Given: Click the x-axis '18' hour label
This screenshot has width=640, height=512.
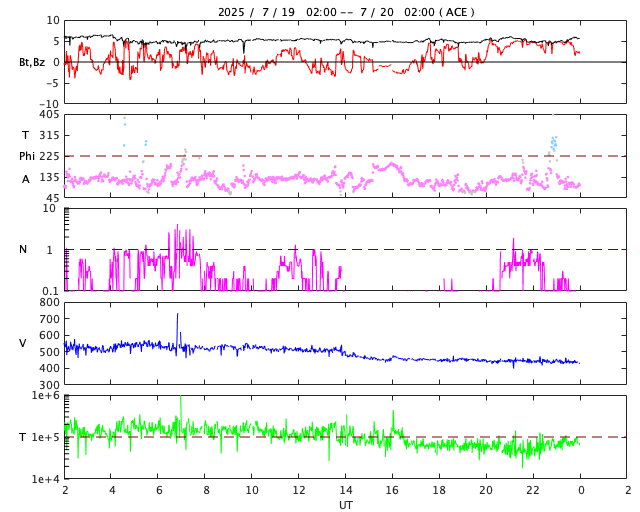Looking at the screenshot, I should click(x=439, y=490).
